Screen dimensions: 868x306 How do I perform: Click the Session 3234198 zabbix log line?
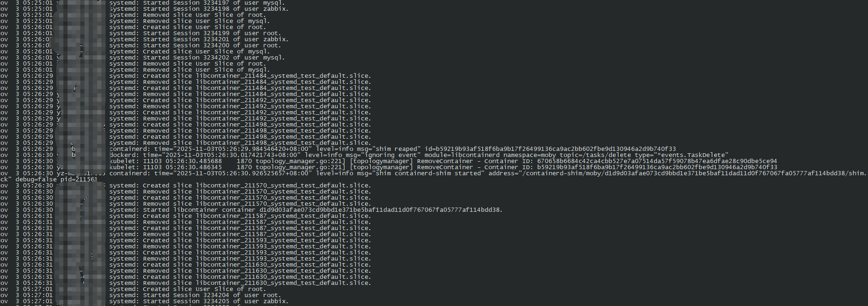pyautogui.click(x=199, y=9)
